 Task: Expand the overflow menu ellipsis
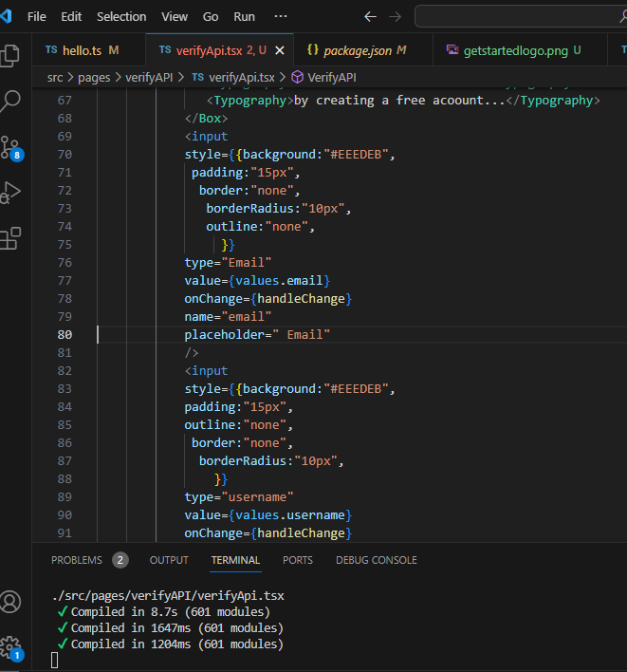coord(281,16)
